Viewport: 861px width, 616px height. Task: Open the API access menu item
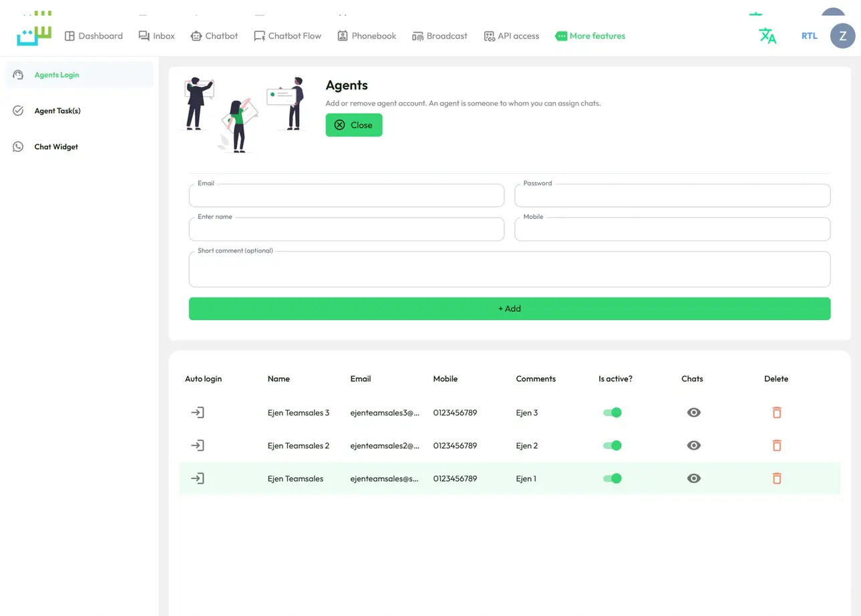click(511, 36)
